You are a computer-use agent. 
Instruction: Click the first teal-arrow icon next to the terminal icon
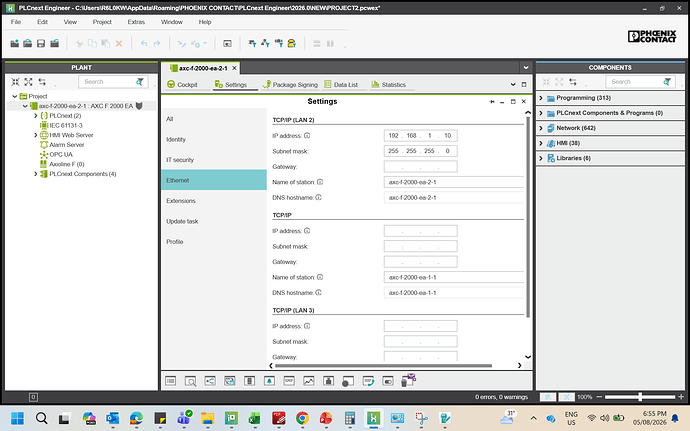tap(252, 44)
